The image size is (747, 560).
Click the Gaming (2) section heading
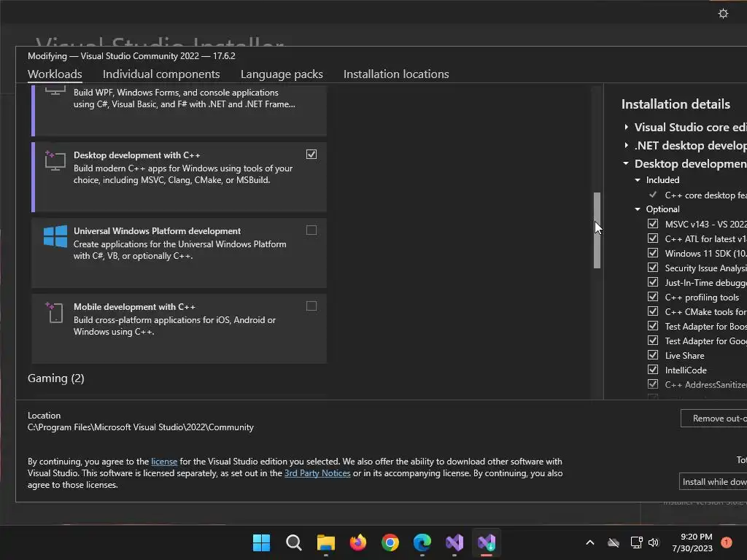[x=55, y=378]
